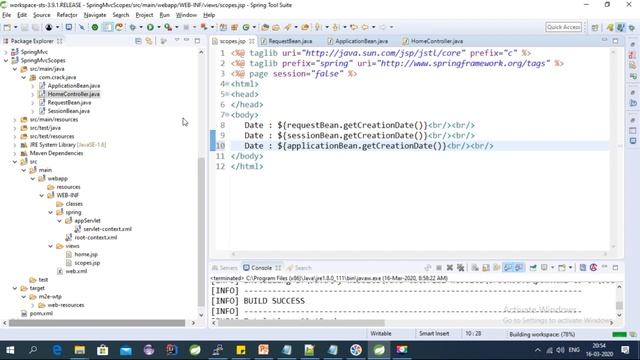This screenshot has height=360, width=640.
Task: Open File Explorer from the taskbar
Action: 80,350
